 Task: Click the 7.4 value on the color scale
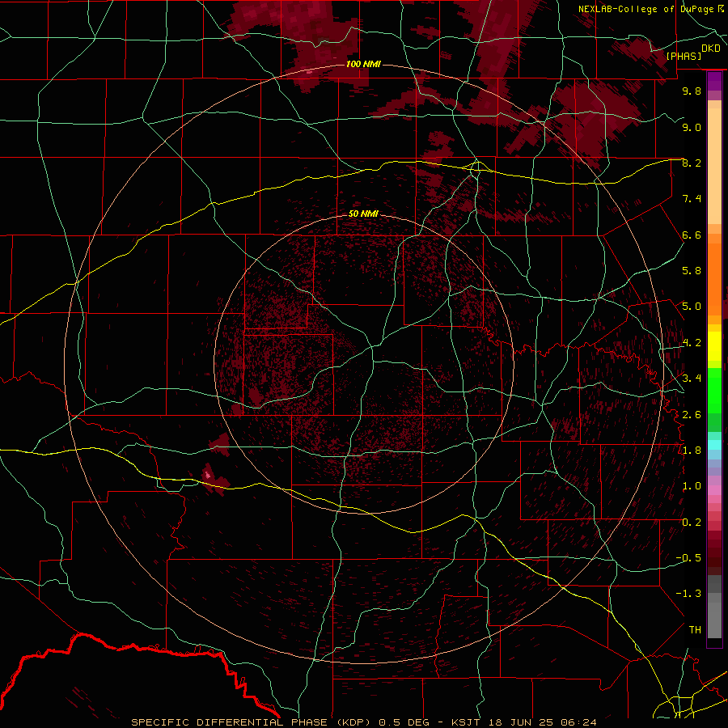[692, 199]
